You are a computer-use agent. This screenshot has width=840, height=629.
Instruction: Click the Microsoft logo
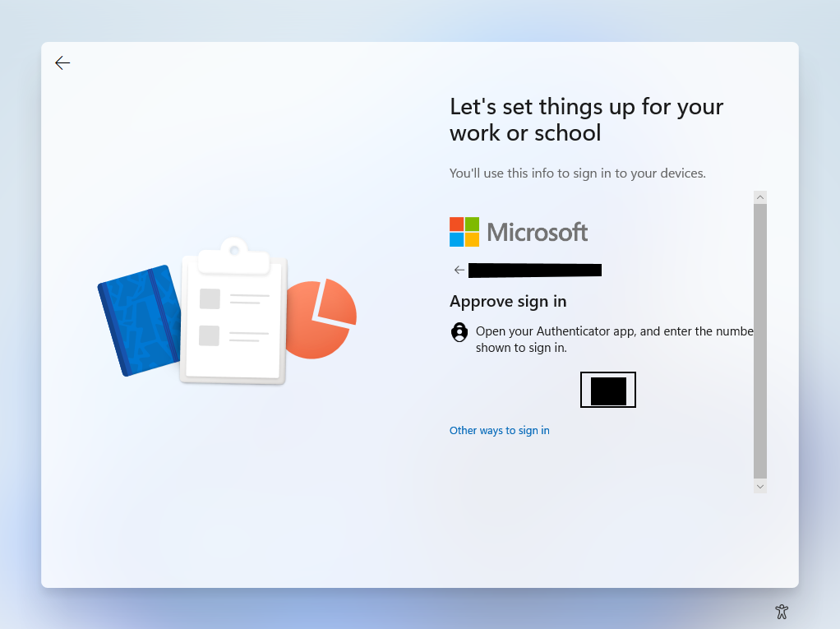(x=519, y=232)
